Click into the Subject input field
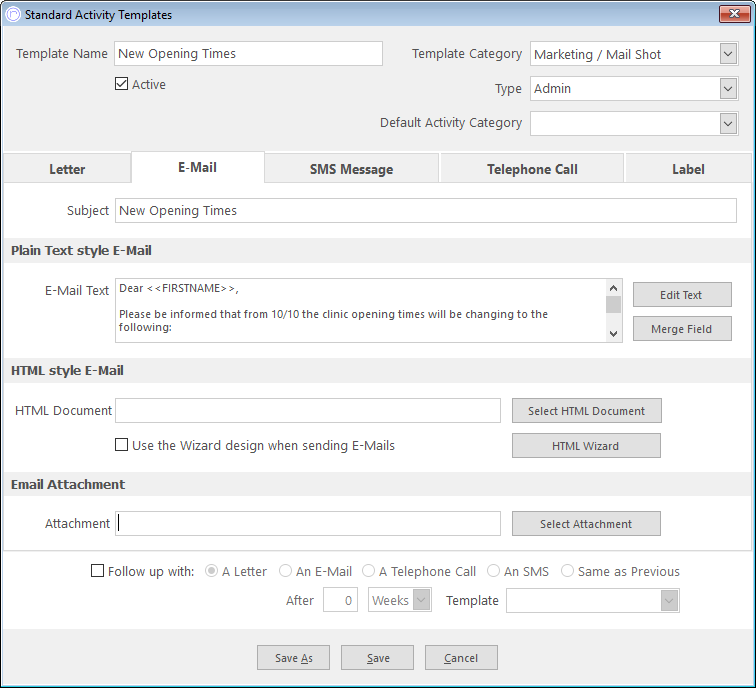The width and height of the screenshot is (756, 688). pos(426,211)
